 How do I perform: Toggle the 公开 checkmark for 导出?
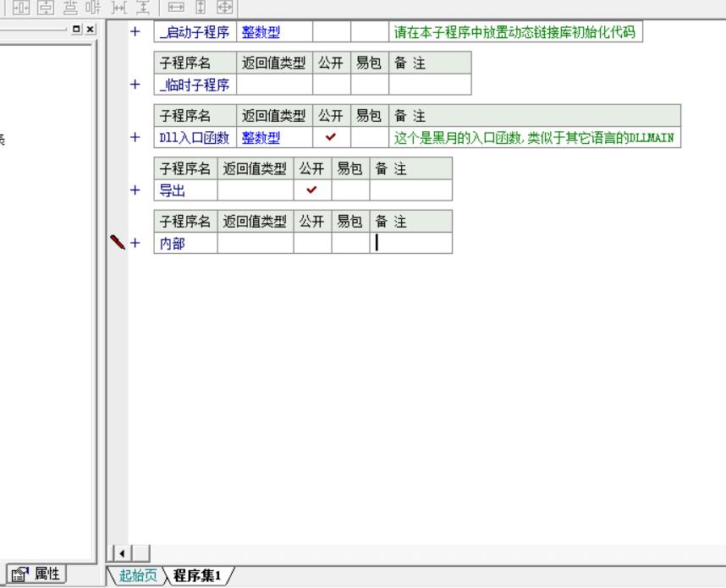click(311, 190)
